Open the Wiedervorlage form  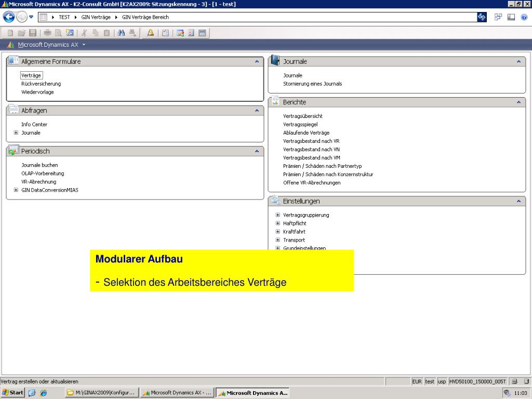(x=37, y=92)
